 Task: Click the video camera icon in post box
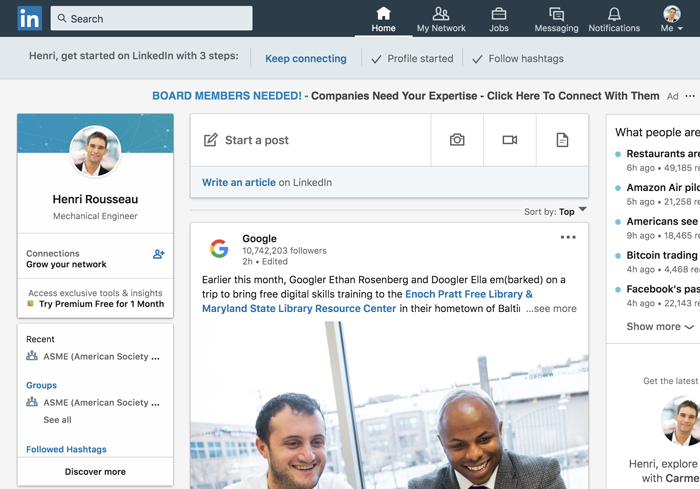click(x=510, y=140)
